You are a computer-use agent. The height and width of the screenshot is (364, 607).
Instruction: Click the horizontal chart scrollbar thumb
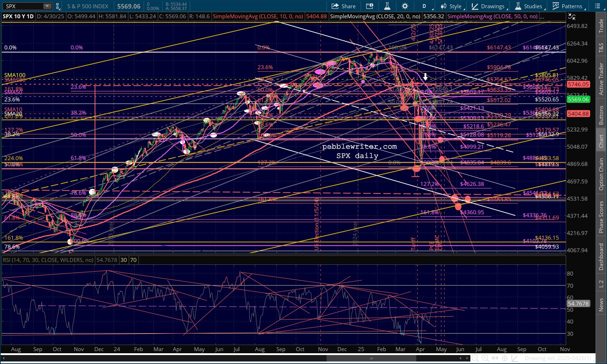point(371,358)
